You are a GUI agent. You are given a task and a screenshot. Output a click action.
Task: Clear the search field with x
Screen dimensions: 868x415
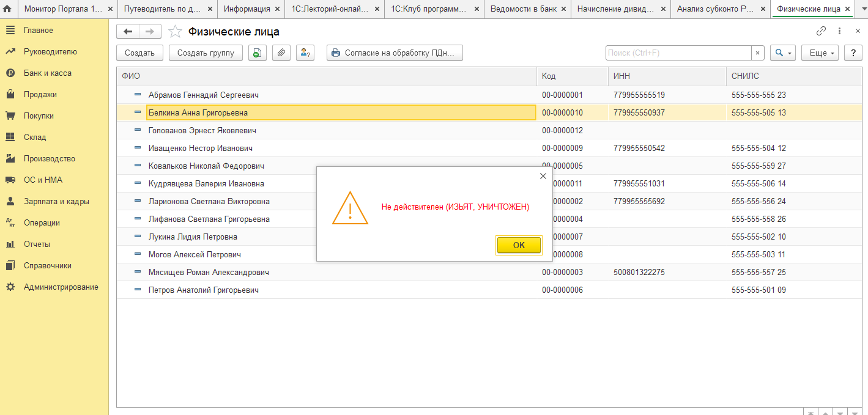pos(758,53)
